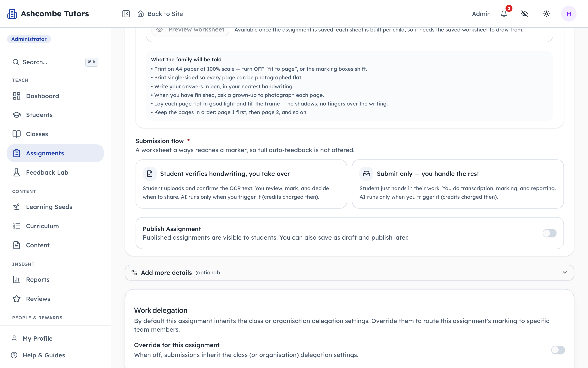The height and width of the screenshot is (368, 588).
Task: Click the Classes book icon
Action: click(17, 134)
